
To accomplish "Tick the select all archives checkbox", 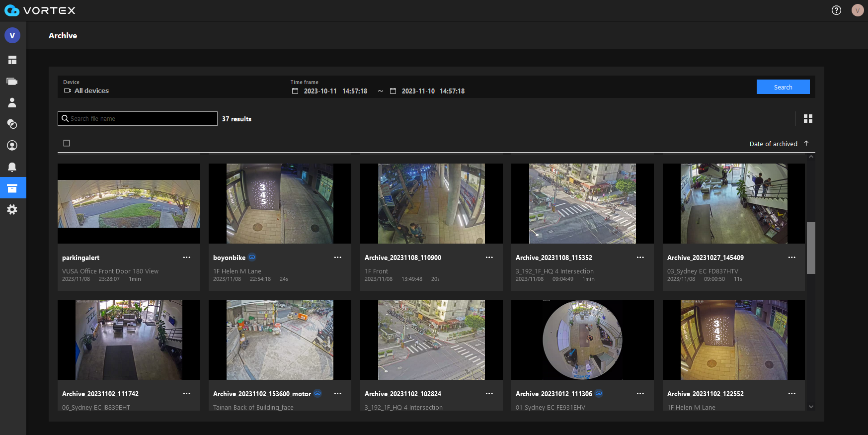I will click(x=67, y=144).
